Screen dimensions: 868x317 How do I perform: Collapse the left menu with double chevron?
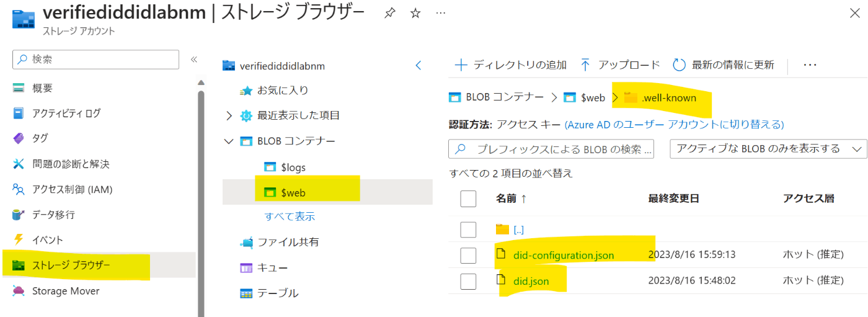click(193, 60)
